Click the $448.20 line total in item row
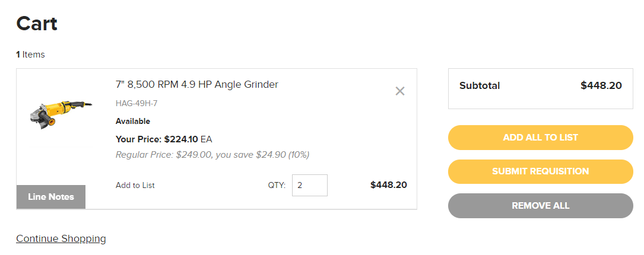Viewport: 644px width, 255px height. pyautogui.click(x=389, y=185)
